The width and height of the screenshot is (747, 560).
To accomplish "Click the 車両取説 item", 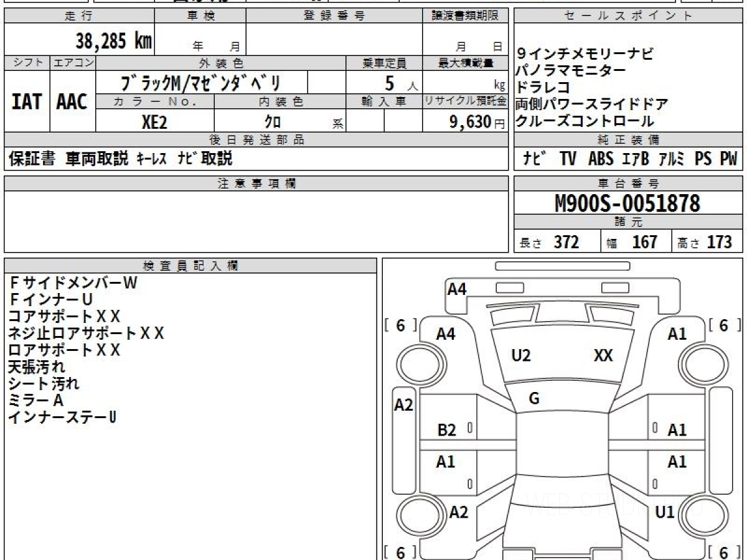I will [96, 159].
